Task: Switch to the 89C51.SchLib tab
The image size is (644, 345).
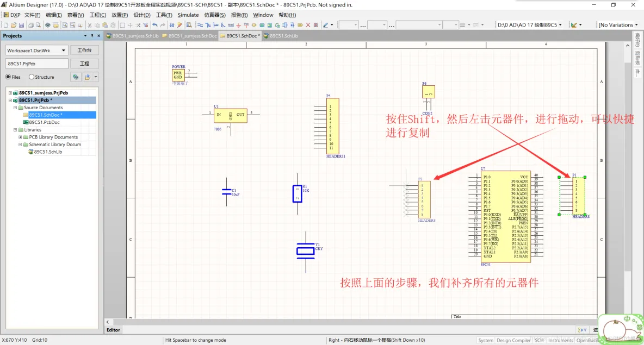Action: [281, 36]
